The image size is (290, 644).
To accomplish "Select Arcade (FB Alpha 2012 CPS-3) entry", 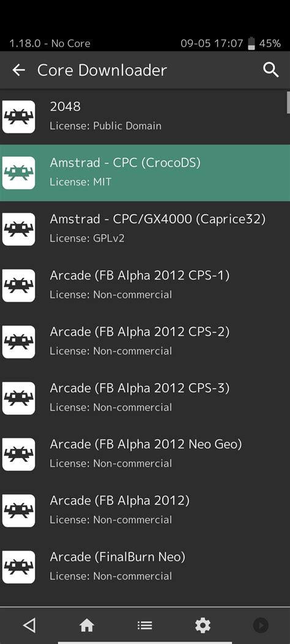I will [x=145, y=398].
